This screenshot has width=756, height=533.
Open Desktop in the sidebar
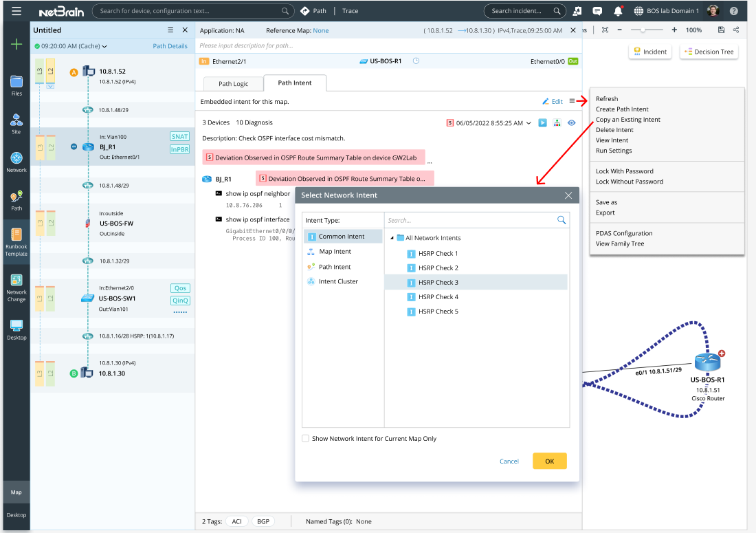pos(16,329)
